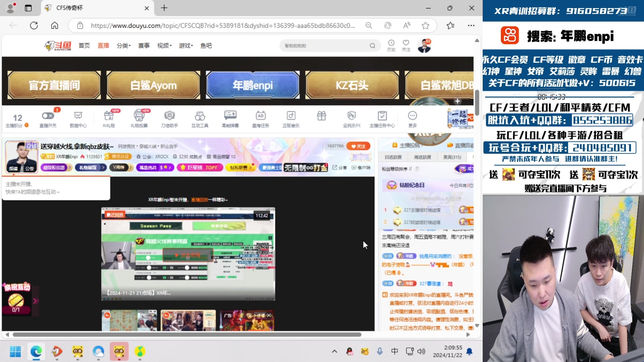The height and width of the screenshot is (362, 644).
Task: Click the 分享 share link
Action: (340, 167)
